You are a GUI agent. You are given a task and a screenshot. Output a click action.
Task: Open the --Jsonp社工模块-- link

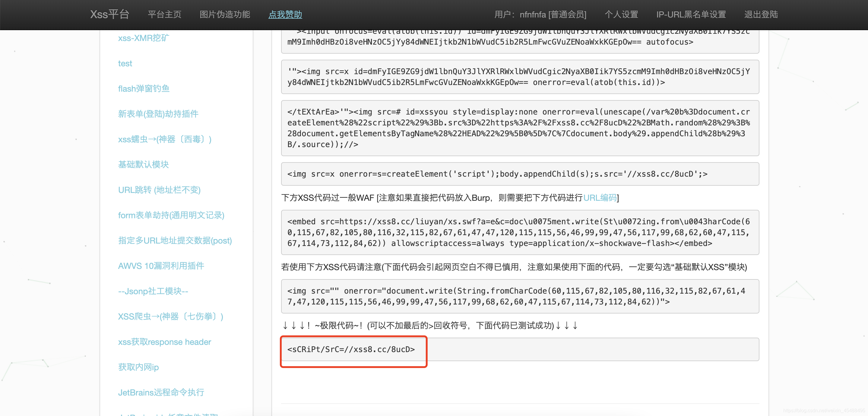[153, 291]
